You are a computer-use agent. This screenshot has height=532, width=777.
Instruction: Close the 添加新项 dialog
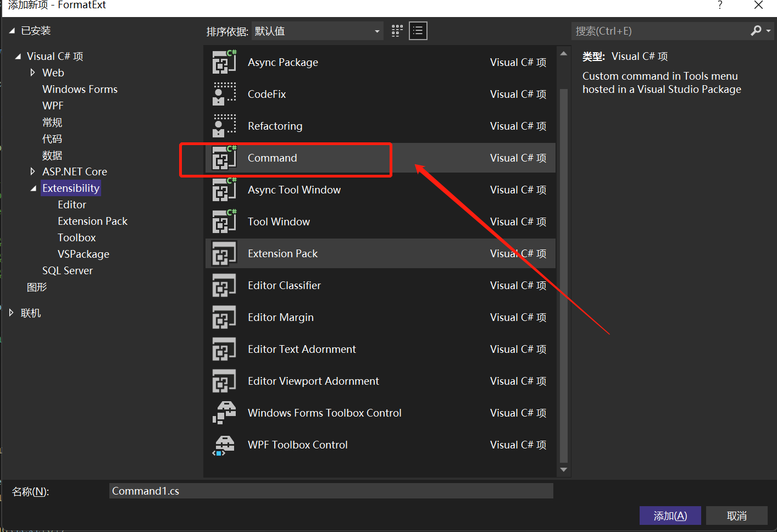758,5
